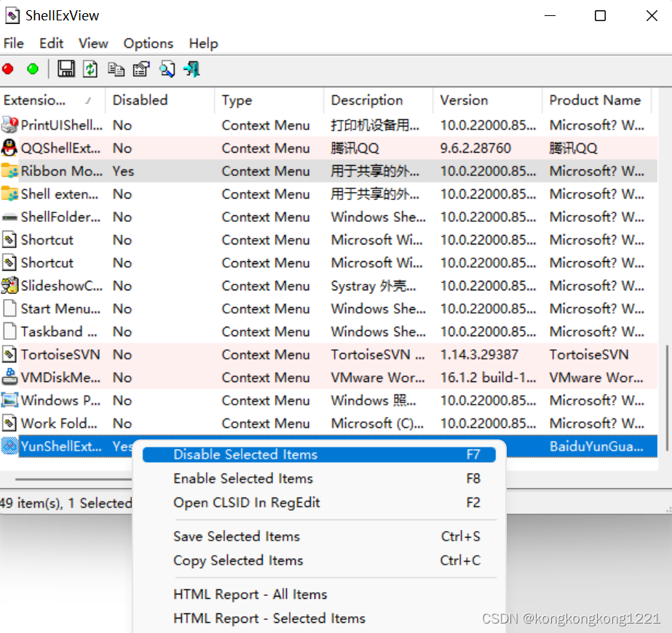Select Open CLSID In RegEdit
Image resolution: width=672 pixels, height=633 pixels.
319,502
